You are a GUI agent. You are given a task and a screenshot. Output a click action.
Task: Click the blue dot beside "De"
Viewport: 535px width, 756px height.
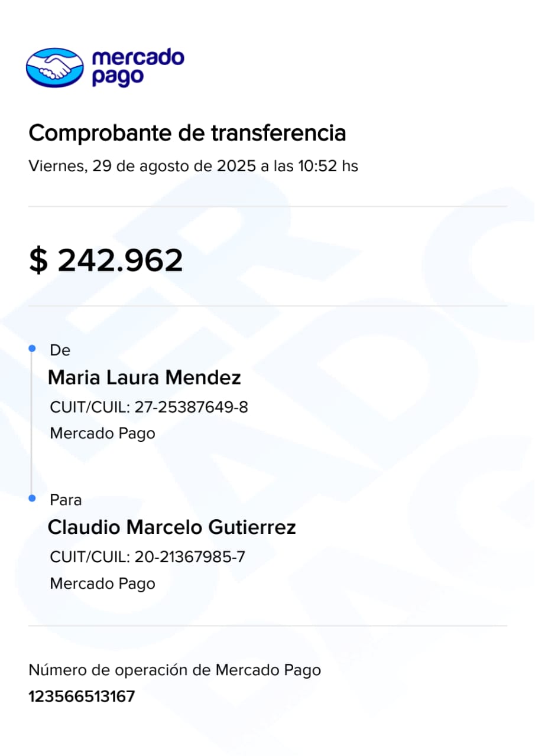point(32,349)
